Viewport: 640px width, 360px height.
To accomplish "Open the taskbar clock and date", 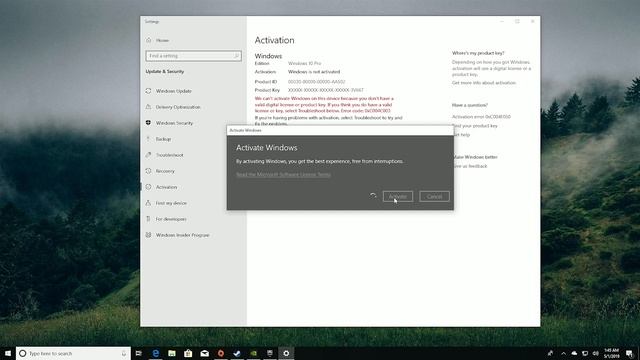I will [x=611, y=353].
